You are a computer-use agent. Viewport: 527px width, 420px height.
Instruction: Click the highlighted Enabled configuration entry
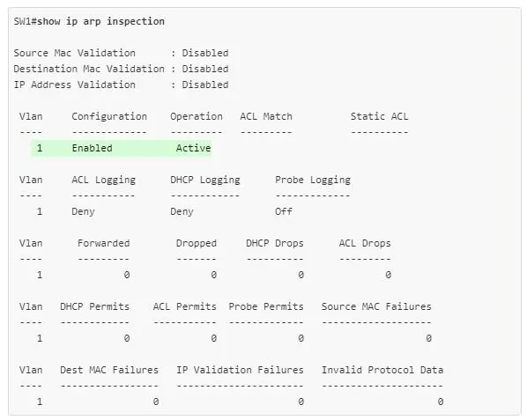coord(92,148)
